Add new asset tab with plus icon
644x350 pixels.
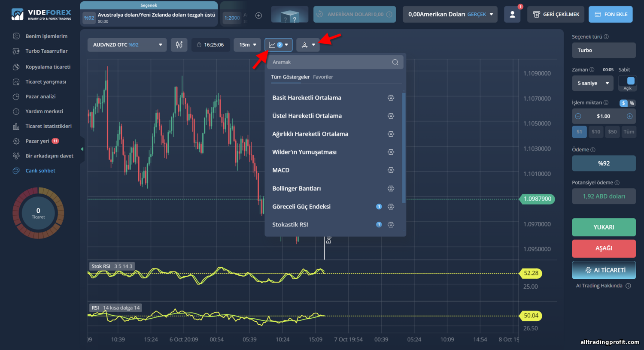tap(258, 15)
